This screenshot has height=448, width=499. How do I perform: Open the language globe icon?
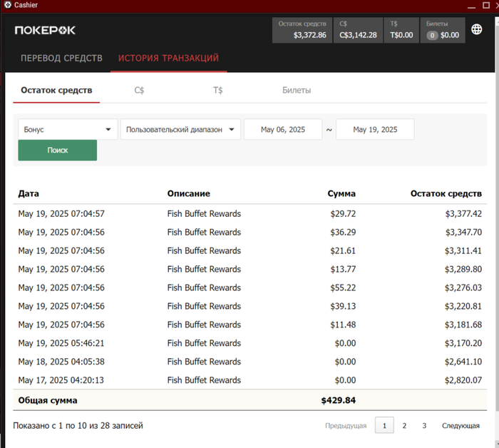476,30
